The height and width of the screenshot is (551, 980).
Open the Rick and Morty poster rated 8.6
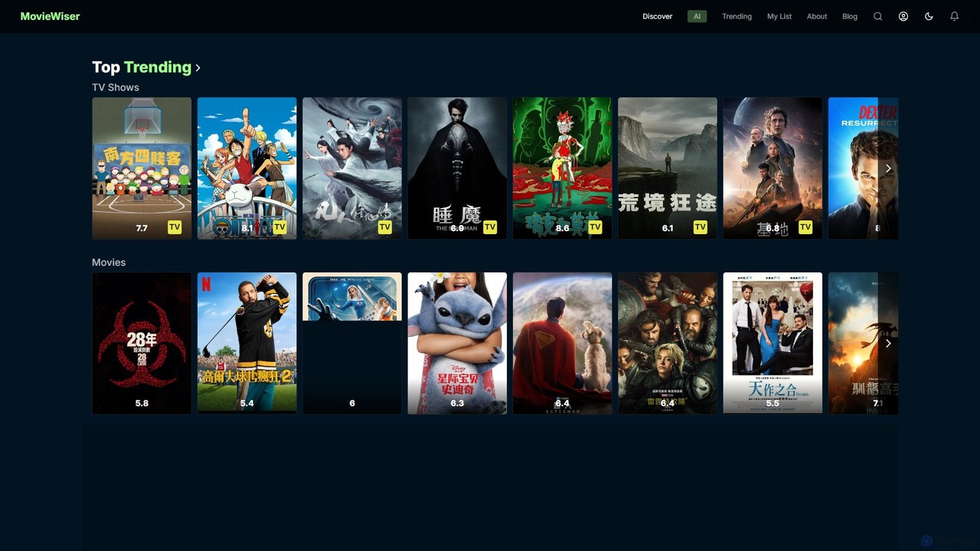(562, 168)
